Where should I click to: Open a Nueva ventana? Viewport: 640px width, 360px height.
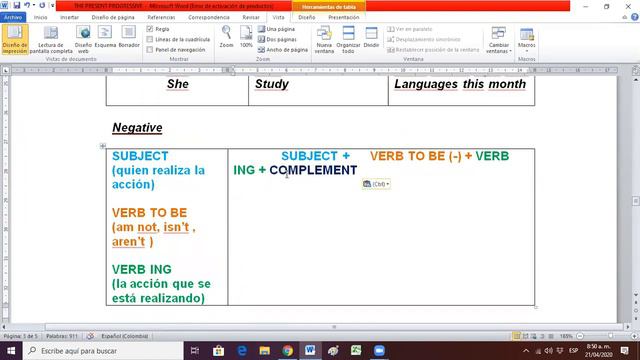coord(324,39)
